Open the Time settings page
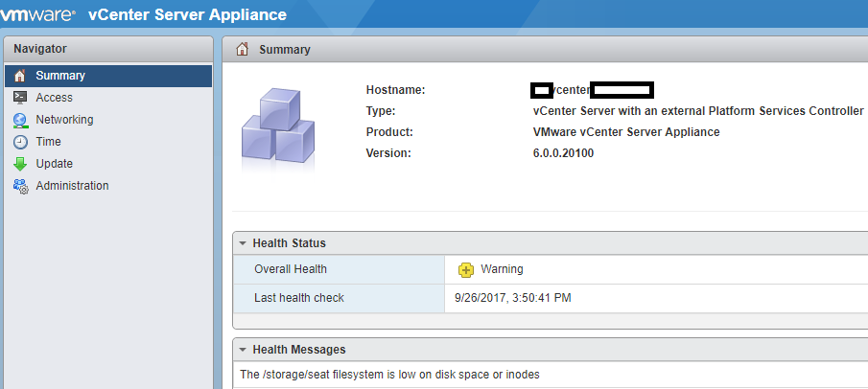The width and height of the screenshot is (868, 389). [108, 142]
